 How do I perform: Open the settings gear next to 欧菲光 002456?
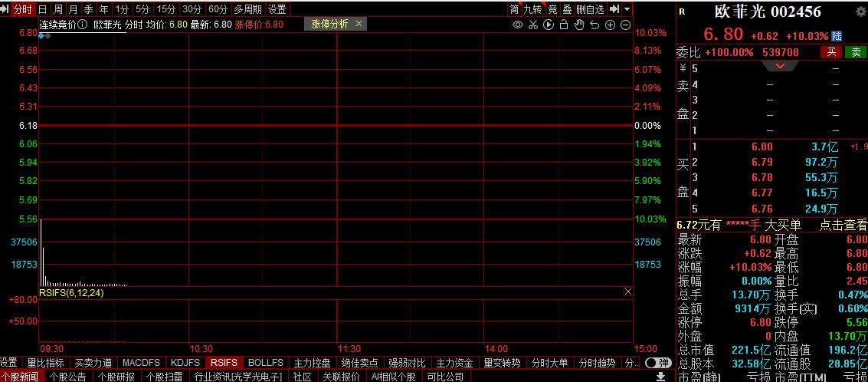click(x=860, y=12)
